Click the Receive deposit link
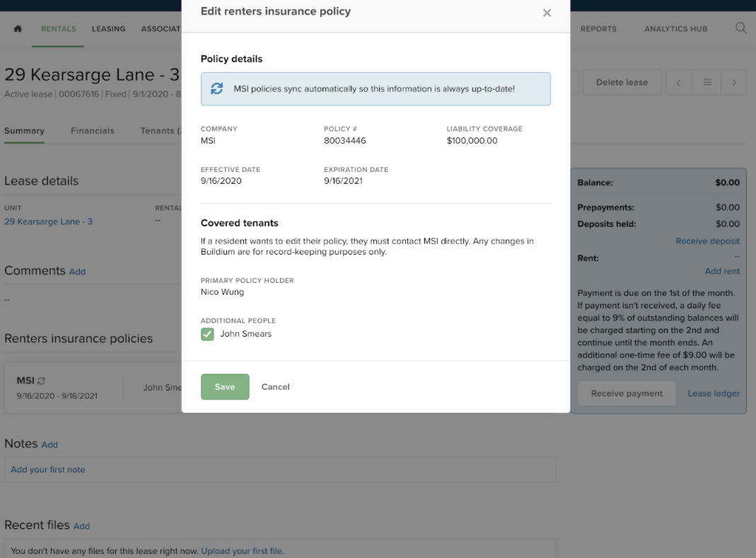This screenshot has width=756, height=558. (707, 241)
